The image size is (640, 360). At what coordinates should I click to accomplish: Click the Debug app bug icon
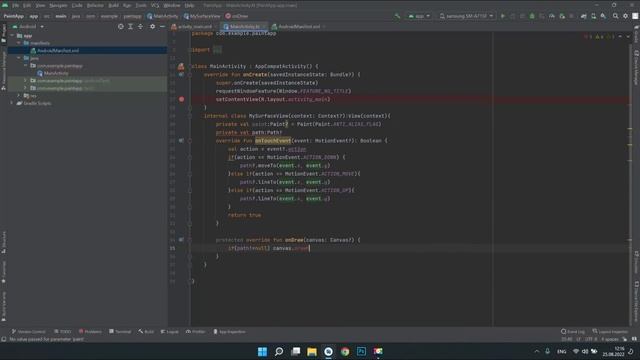tap(532, 16)
